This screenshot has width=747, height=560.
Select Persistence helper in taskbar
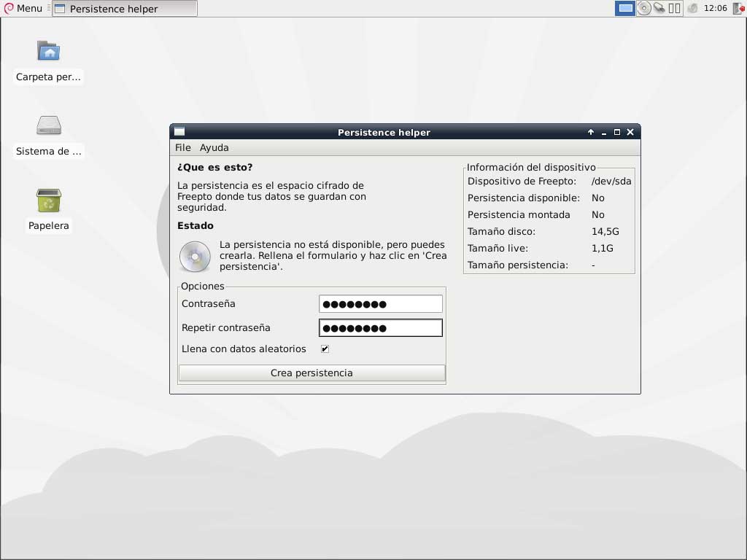click(124, 9)
